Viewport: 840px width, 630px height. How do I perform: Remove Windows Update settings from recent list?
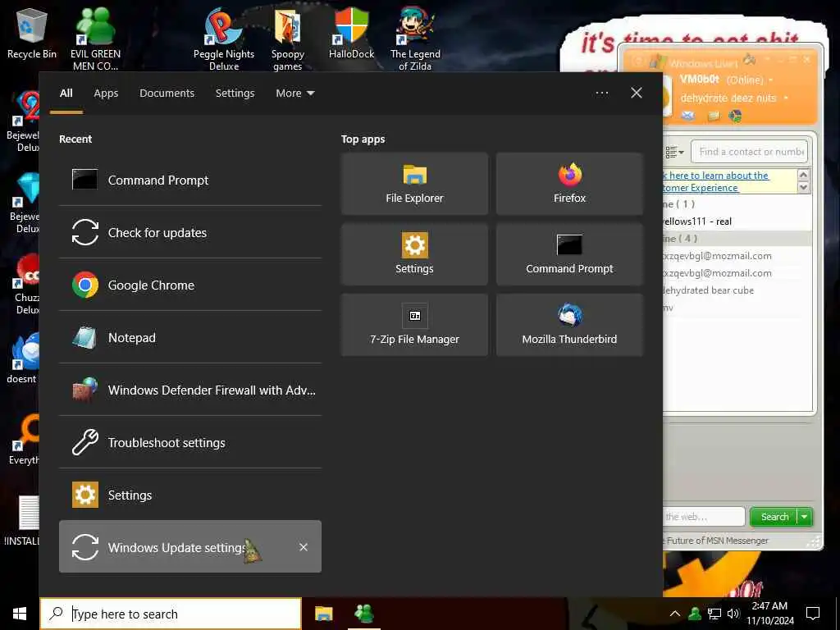304,547
